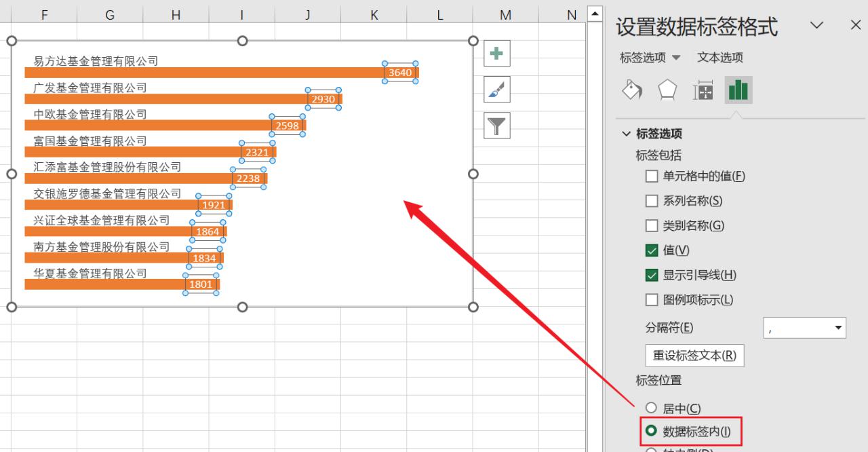Select column G header
This screenshot has width=868, height=452.
111,14
